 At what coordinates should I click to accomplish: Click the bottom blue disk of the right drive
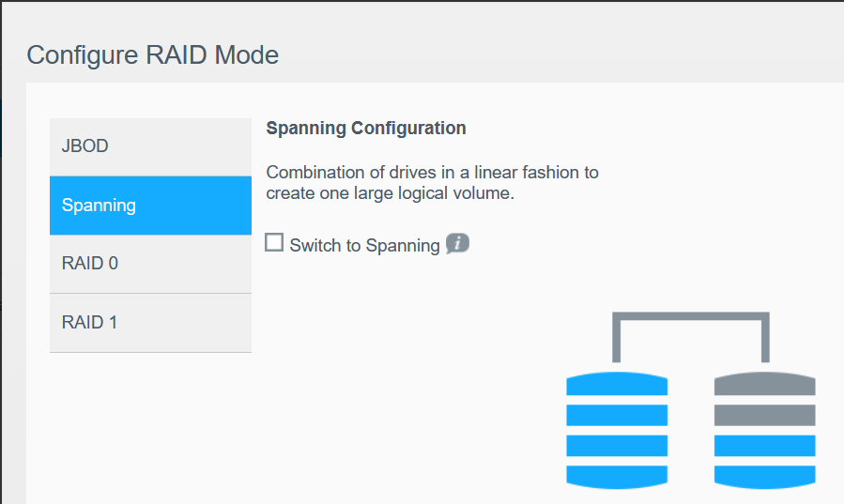click(764, 475)
